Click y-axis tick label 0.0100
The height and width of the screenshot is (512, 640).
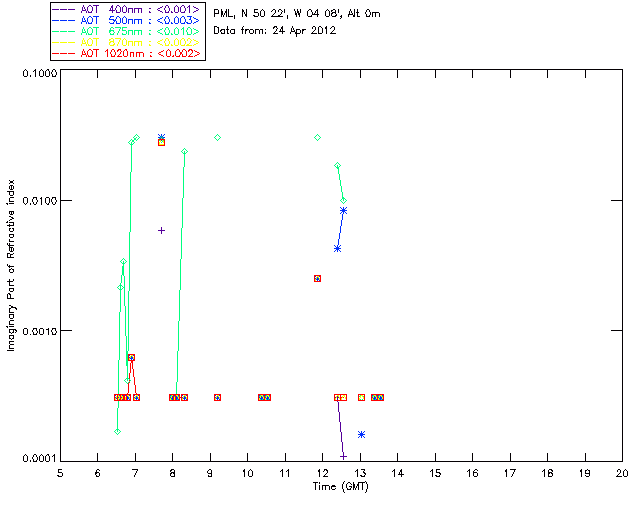[x=39, y=201]
